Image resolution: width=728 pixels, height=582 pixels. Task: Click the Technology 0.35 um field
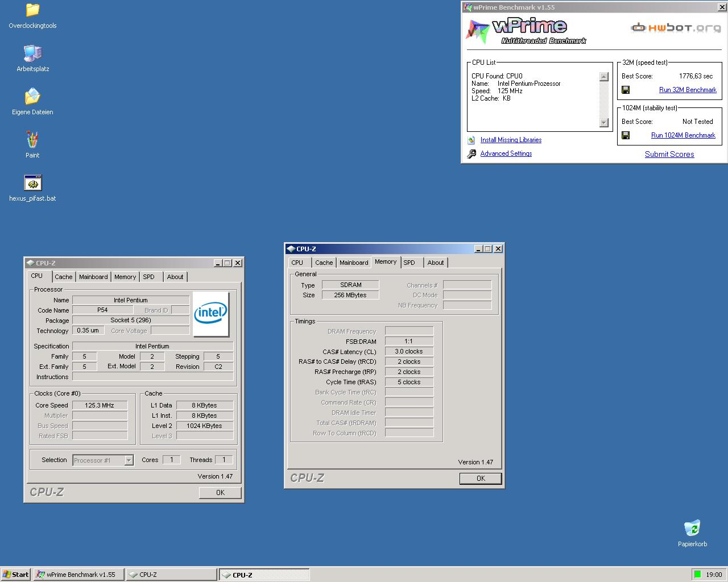[88, 330]
